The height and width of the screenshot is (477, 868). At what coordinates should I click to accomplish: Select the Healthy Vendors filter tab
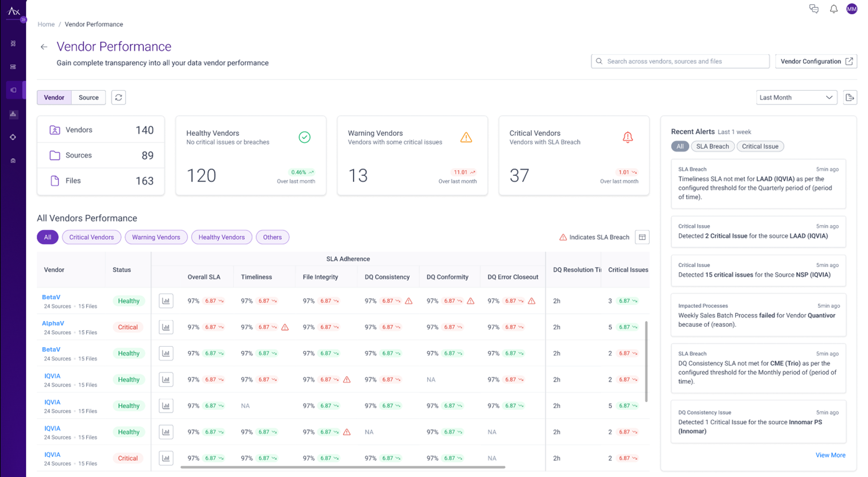(x=222, y=237)
